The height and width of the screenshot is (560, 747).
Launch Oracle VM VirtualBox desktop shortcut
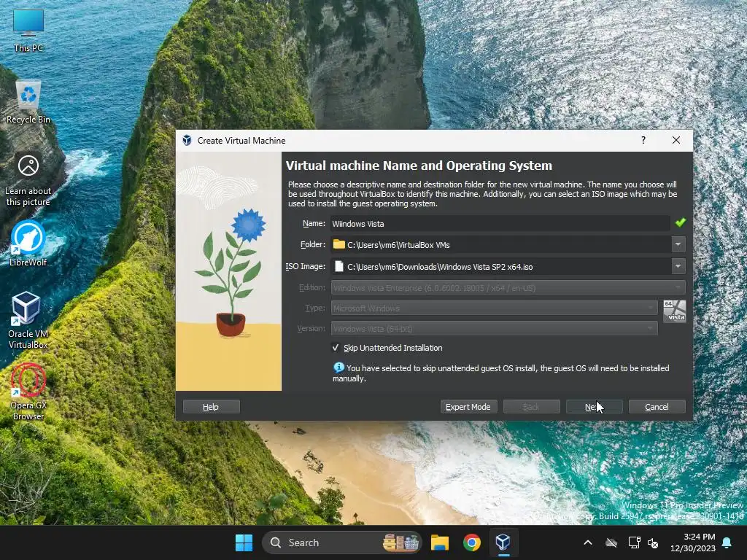pos(28,319)
